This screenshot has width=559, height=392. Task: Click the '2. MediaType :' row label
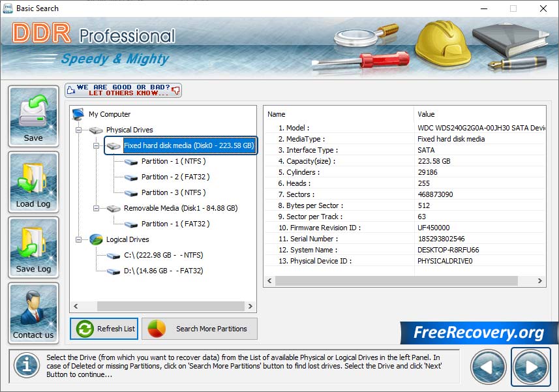[x=301, y=139]
